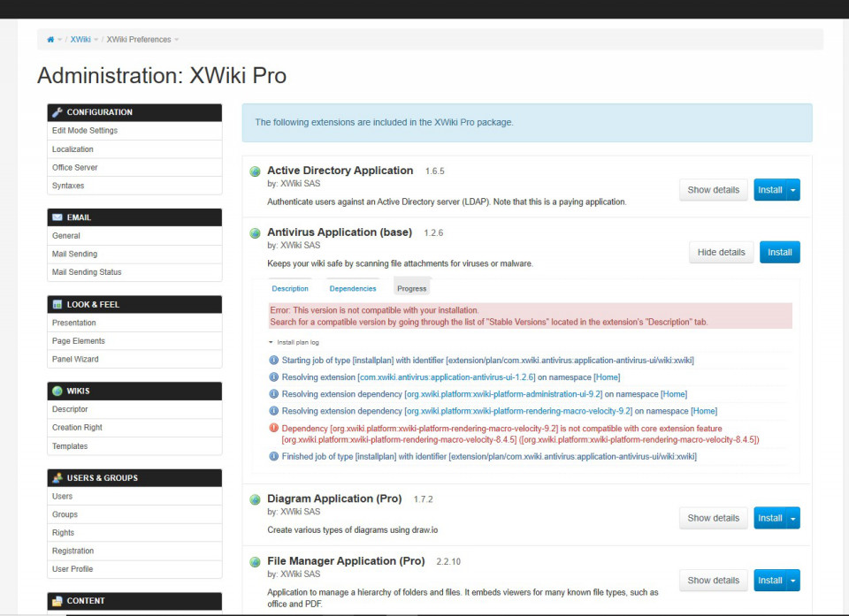Image resolution: width=849 pixels, height=616 pixels.
Task: Open Edit Mode Settings
Action: 134,131
